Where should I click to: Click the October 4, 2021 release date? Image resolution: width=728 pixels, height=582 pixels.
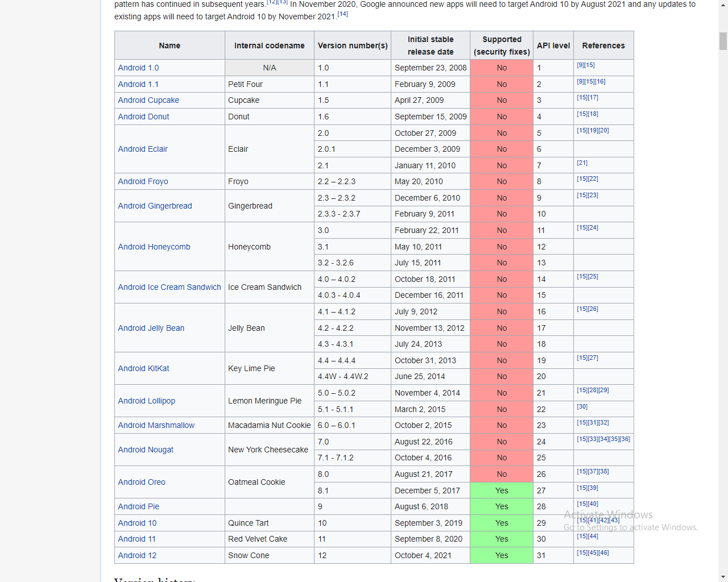431,555
